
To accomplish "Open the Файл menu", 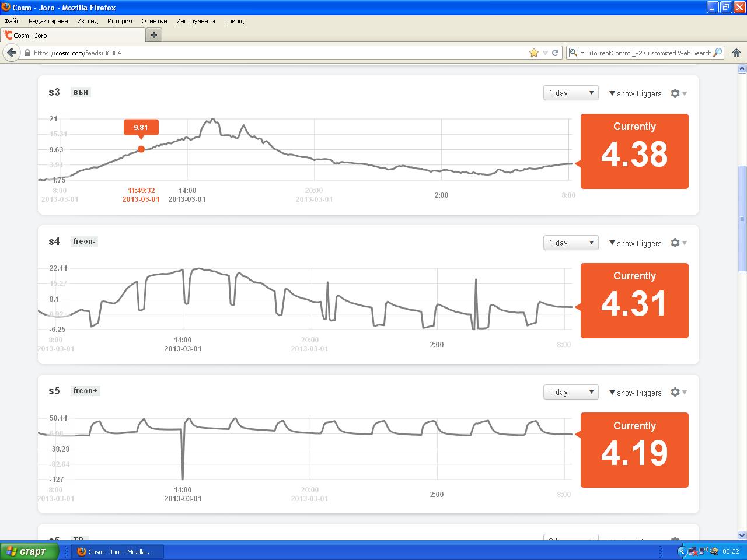I will coord(12,21).
